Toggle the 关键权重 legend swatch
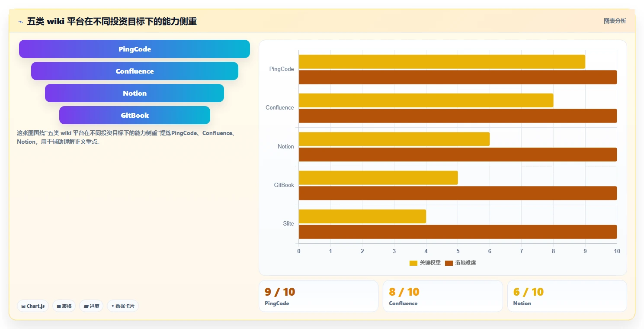 413,263
